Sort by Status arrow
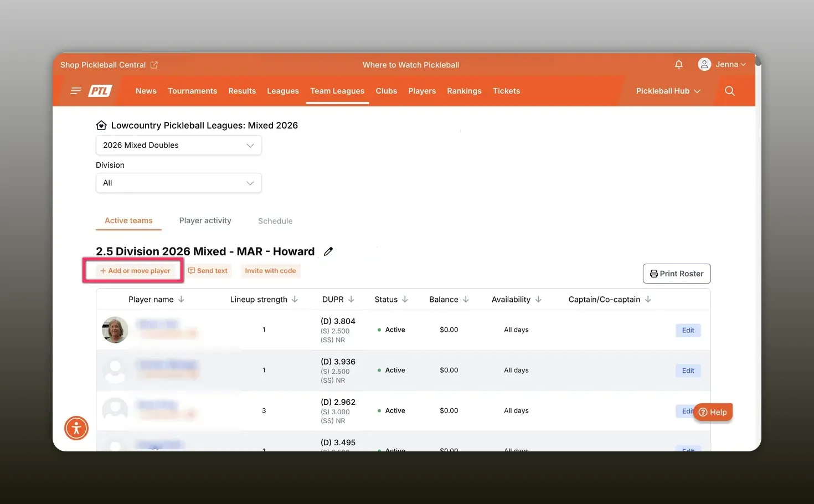The height and width of the screenshot is (504, 814). point(405,299)
